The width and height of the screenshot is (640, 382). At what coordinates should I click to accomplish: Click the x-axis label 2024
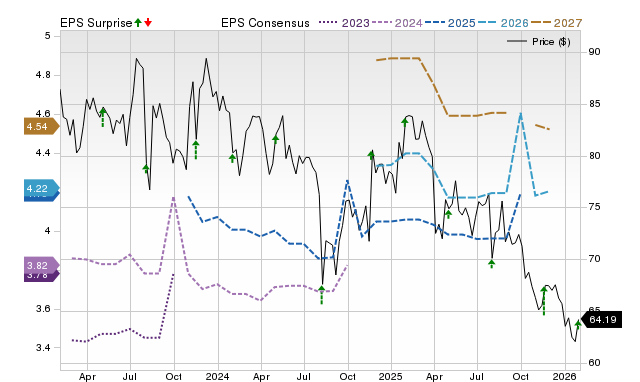click(x=217, y=376)
